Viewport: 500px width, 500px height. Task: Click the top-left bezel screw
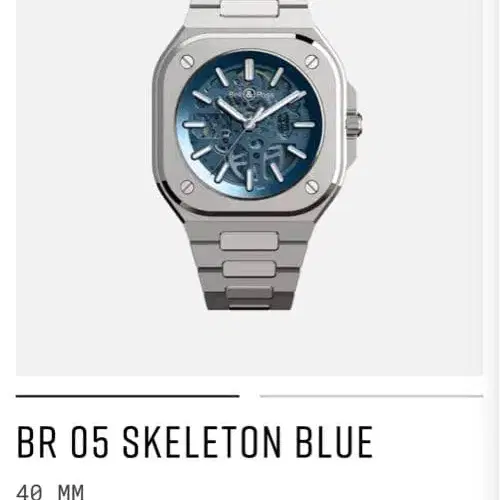(x=187, y=62)
